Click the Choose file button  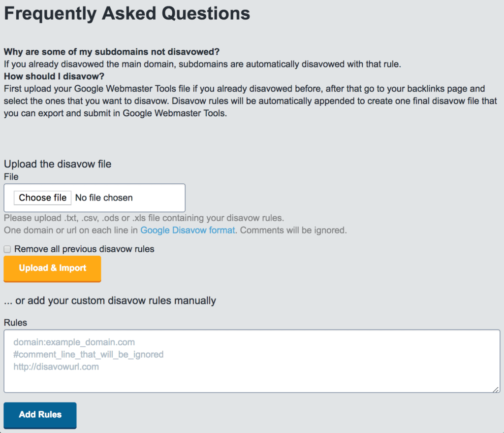pyautogui.click(x=42, y=198)
